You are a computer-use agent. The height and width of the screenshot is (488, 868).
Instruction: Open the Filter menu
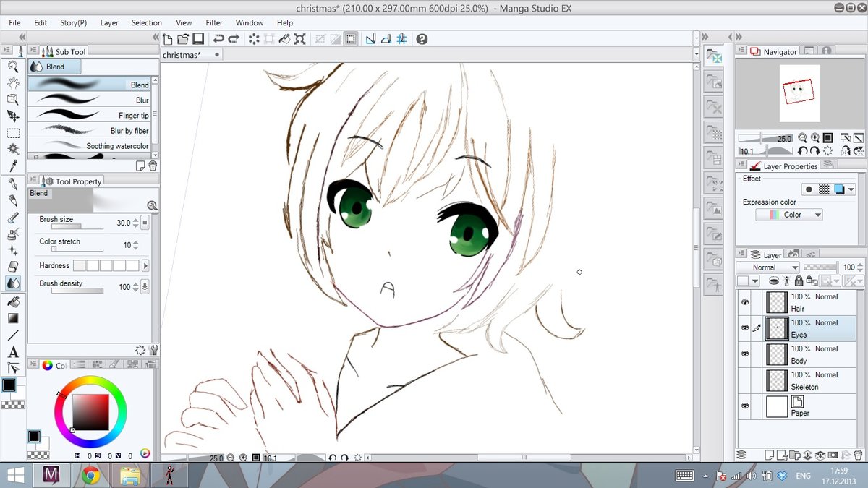point(214,22)
